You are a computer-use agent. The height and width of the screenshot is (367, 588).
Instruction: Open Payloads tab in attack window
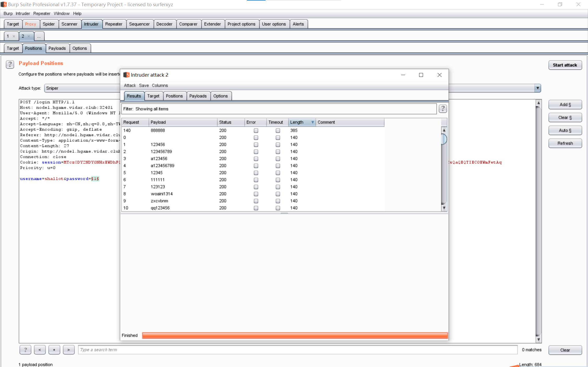pos(198,96)
